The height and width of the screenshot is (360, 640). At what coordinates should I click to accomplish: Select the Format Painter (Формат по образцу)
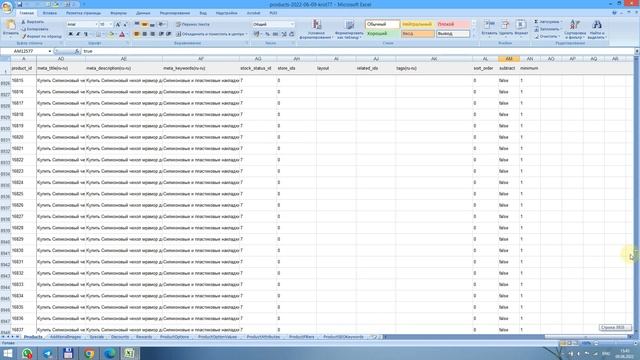tap(41, 36)
